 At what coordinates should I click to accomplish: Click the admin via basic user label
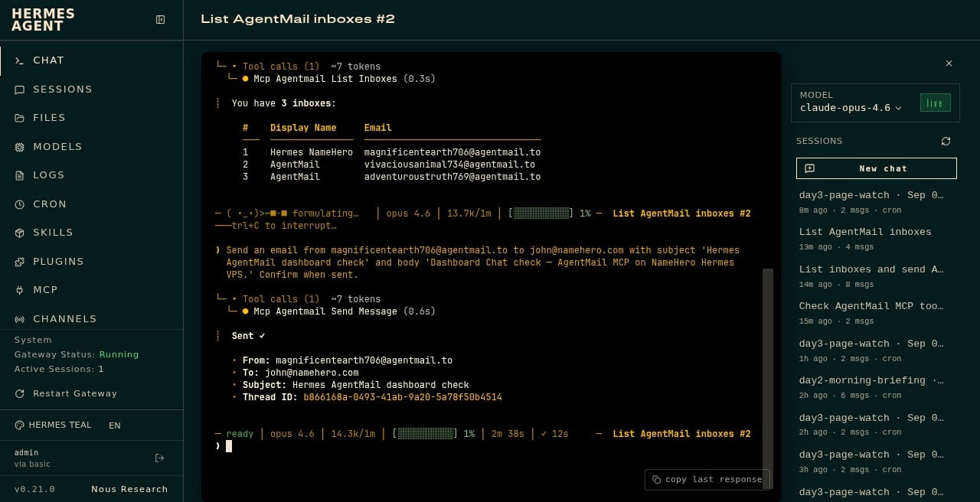[x=32, y=458]
